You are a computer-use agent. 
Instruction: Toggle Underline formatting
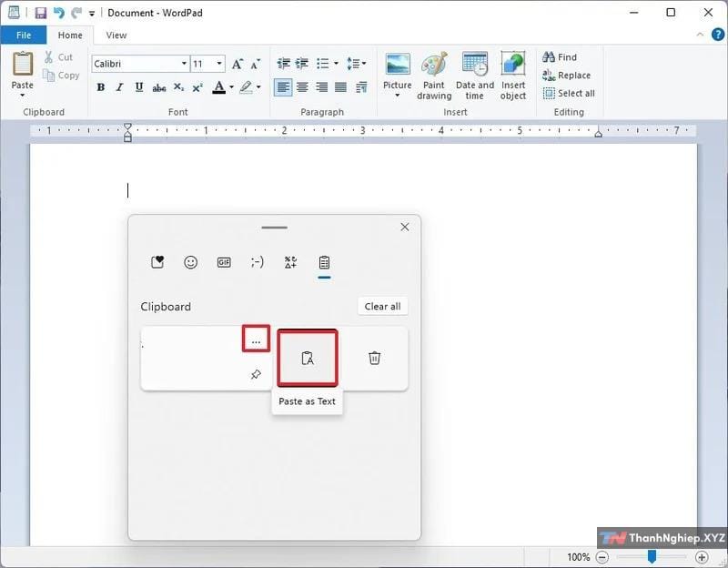(139, 86)
